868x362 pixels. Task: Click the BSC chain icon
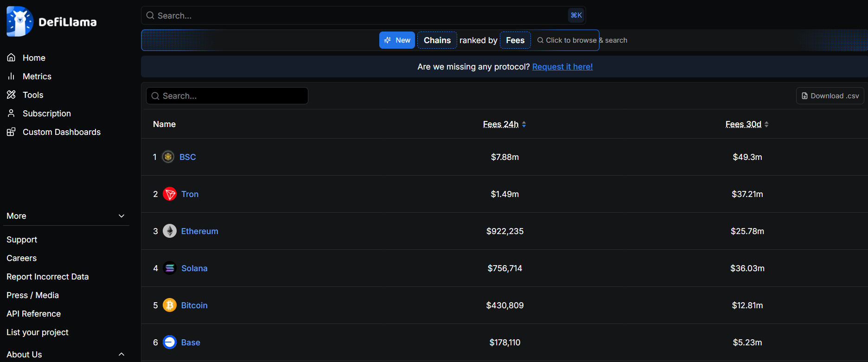168,157
